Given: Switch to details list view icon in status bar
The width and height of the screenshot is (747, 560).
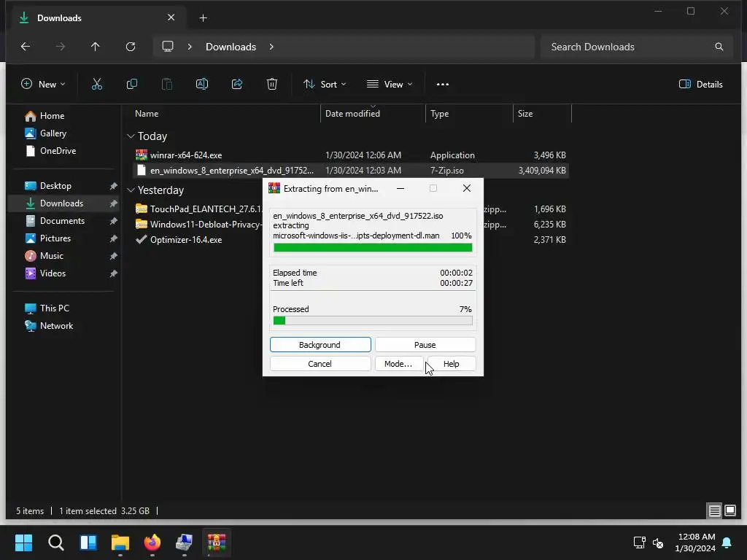Looking at the screenshot, I should [715, 511].
